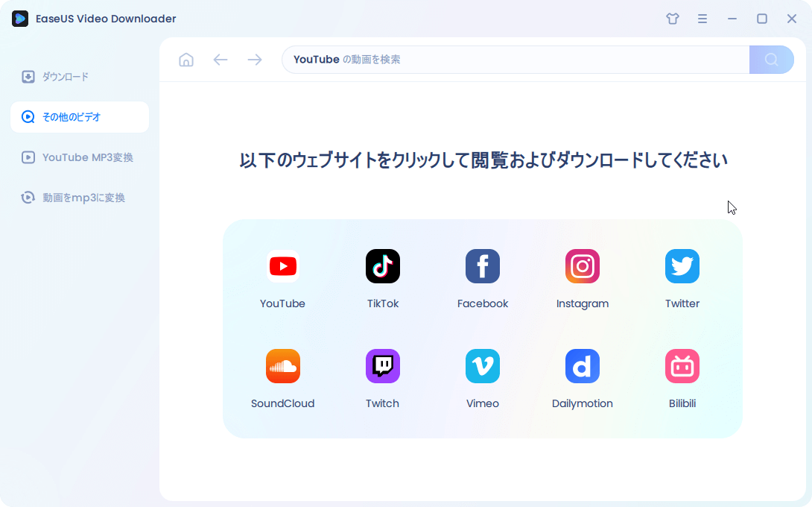Go back using the left arrow
812x507 pixels.
pos(221,60)
